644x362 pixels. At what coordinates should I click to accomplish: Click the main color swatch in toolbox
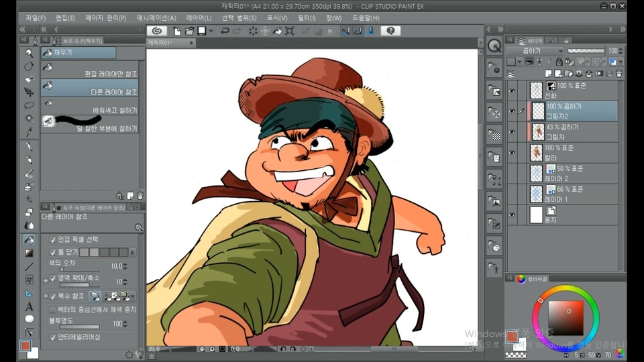[25, 346]
